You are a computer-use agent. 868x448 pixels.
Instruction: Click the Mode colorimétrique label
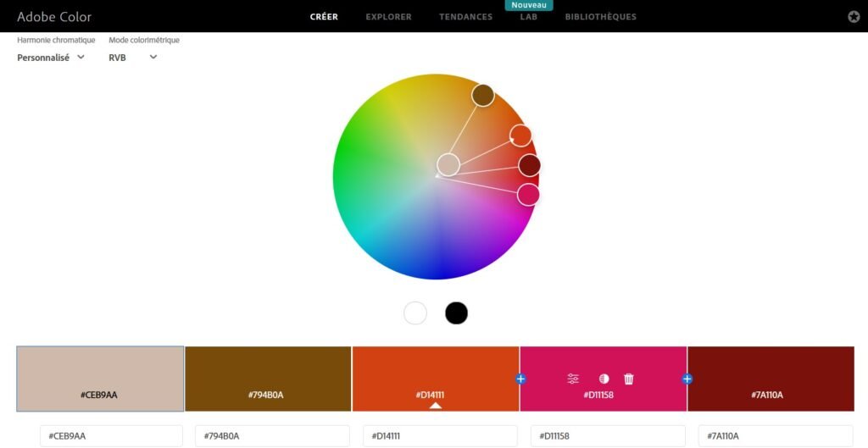click(x=144, y=41)
